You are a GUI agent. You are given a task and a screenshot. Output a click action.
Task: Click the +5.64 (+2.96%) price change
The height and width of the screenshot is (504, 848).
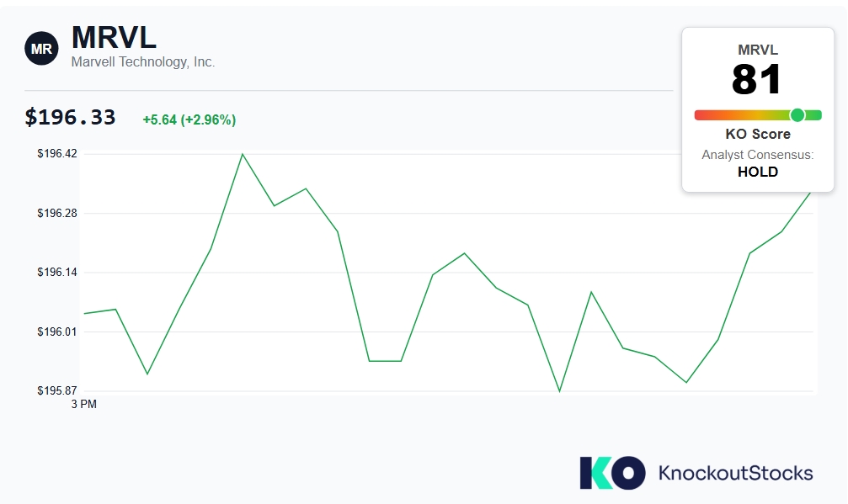tap(189, 120)
